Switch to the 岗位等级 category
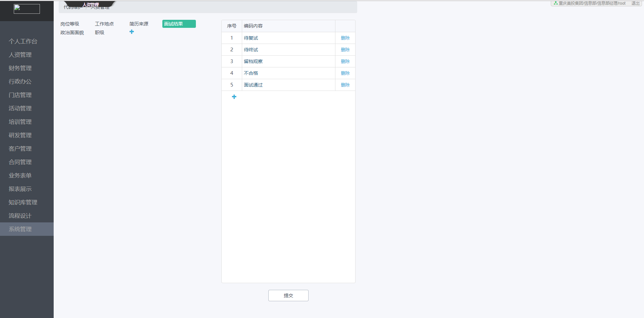This screenshot has width=644, height=318. pyautogui.click(x=70, y=24)
